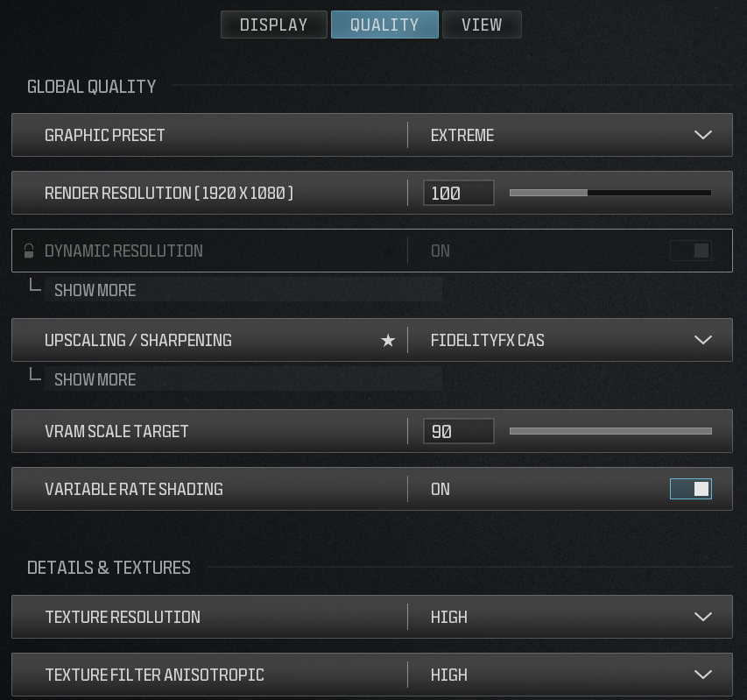Toggle the Dynamic Resolution switch
Screen dimensions: 747x700
691,251
